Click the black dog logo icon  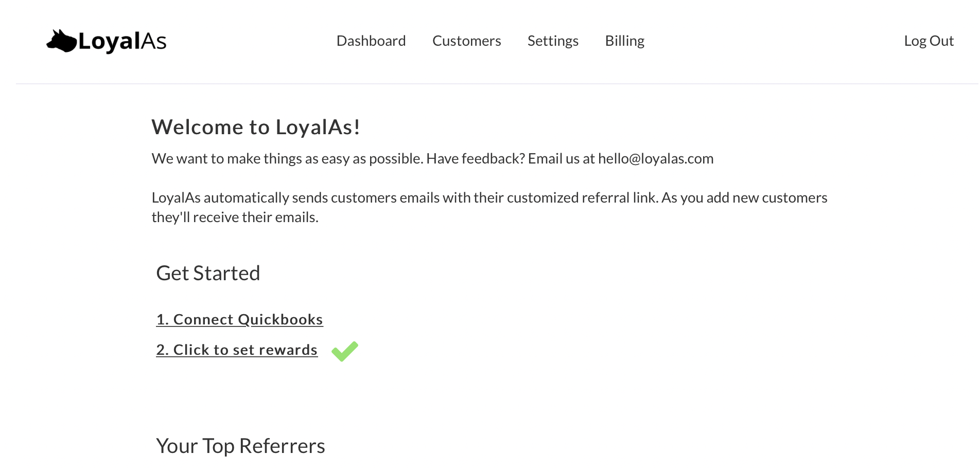(61, 41)
